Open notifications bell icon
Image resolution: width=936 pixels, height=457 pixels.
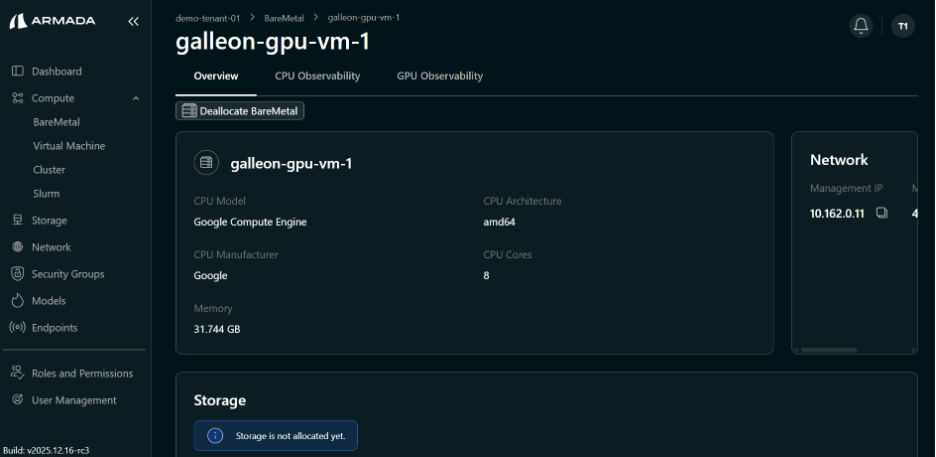860,26
